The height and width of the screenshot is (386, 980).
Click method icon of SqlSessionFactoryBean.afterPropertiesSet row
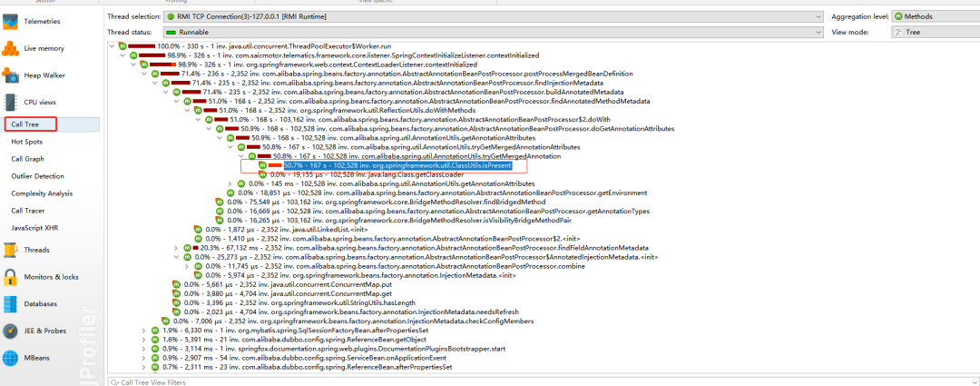(x=155, y=331)
